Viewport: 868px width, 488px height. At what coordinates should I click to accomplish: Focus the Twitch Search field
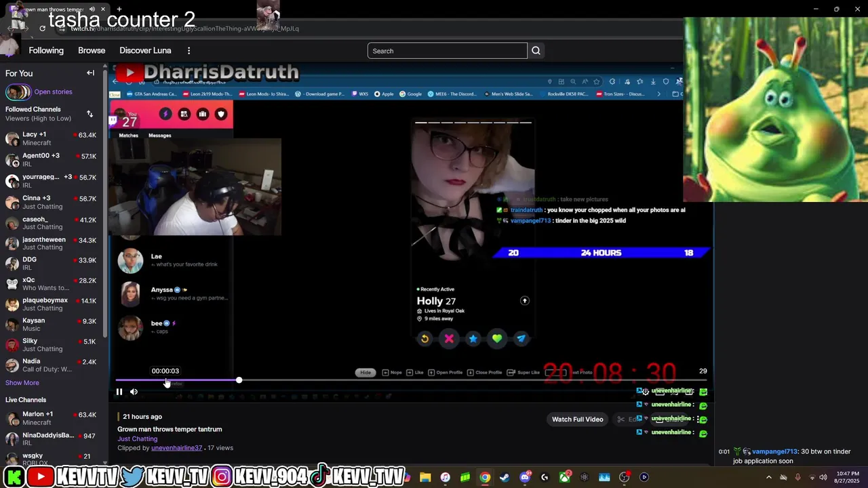coord(448,51)
